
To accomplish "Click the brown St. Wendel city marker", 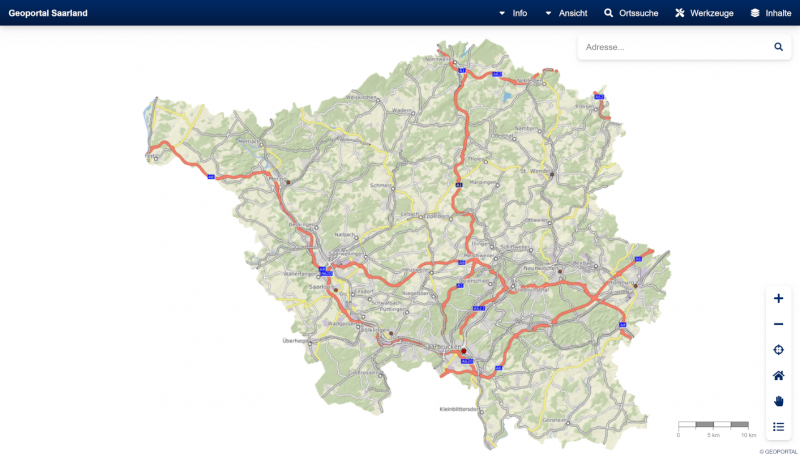I will click(552, 174).
